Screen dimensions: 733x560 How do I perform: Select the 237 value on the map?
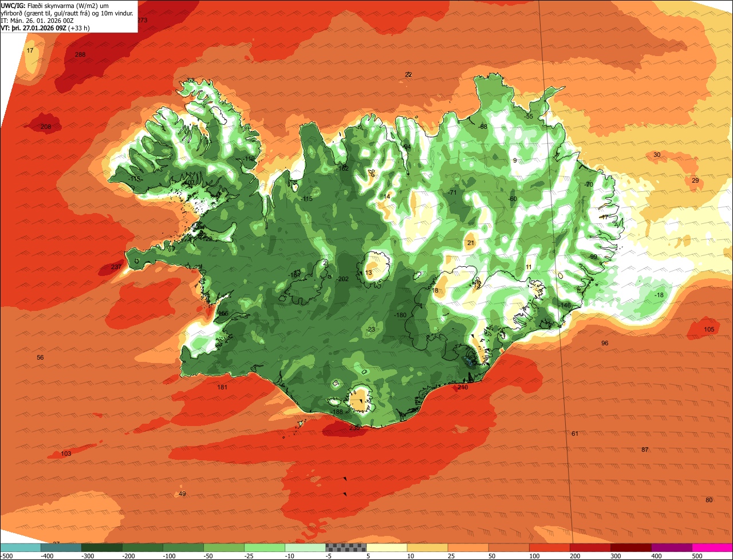click(x=116, y=267)
